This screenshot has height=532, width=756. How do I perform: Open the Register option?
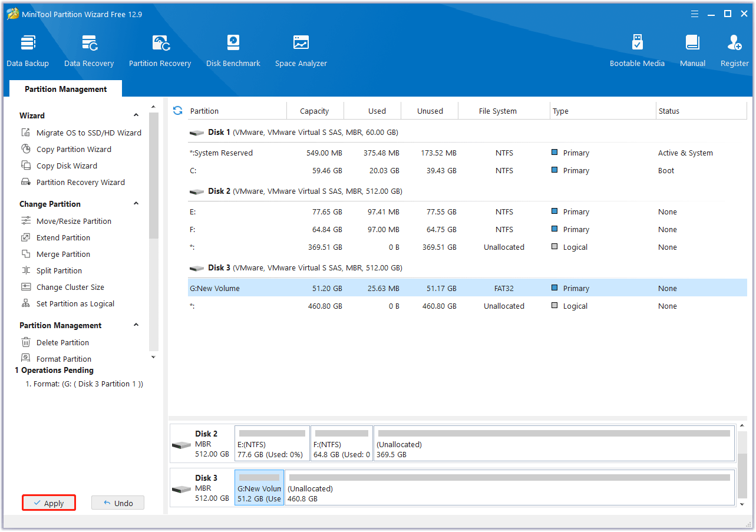(734, 51)
